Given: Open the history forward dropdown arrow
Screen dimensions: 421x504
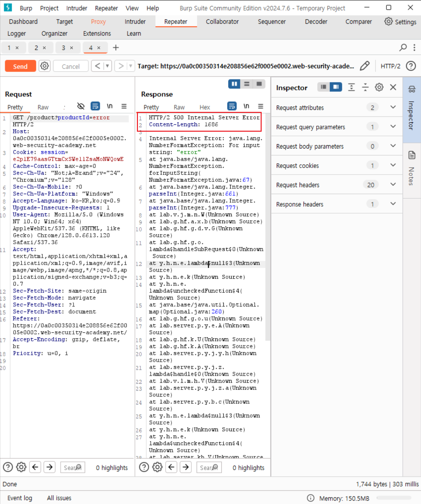Looking at the screenshot, I should click(x=131, y=66).
